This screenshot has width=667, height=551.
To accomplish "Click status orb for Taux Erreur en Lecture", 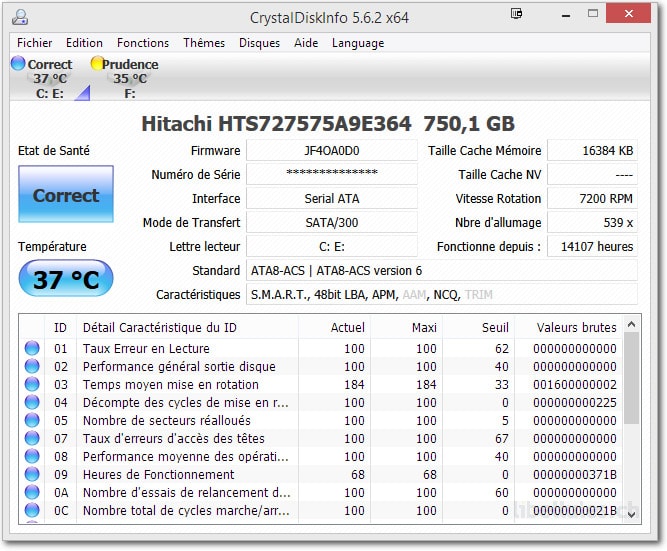I will tap(32, 348).
